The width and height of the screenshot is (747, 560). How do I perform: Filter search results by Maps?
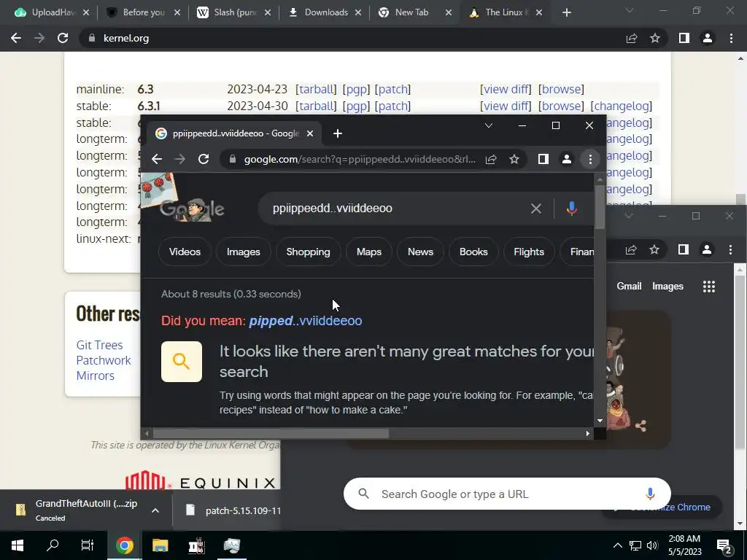[x=369, y=252]
